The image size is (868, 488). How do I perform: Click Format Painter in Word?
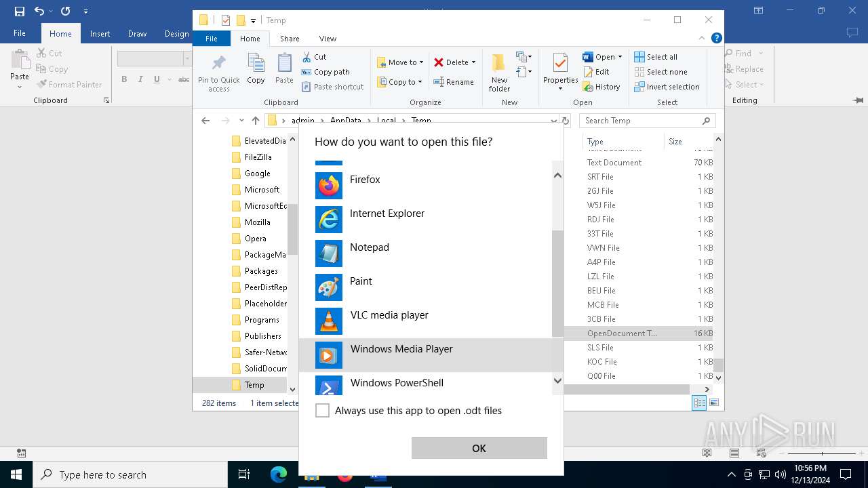pyautogui.click(x=69, y=85)
